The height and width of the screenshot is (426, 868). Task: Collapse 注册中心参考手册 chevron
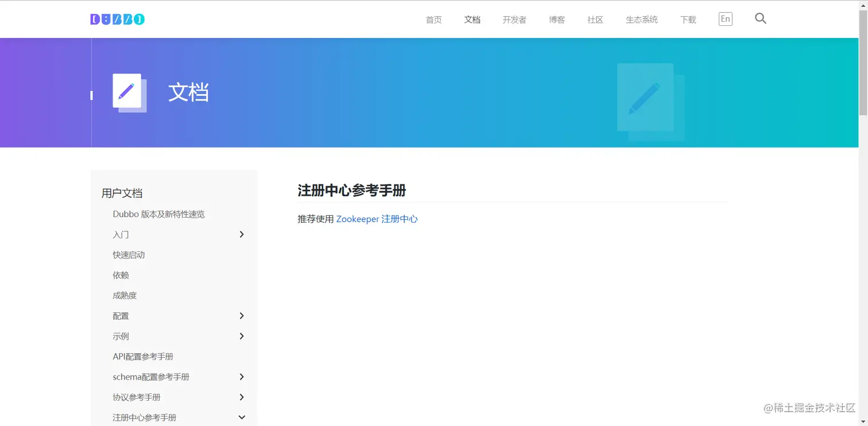click(x=242, y=417)
